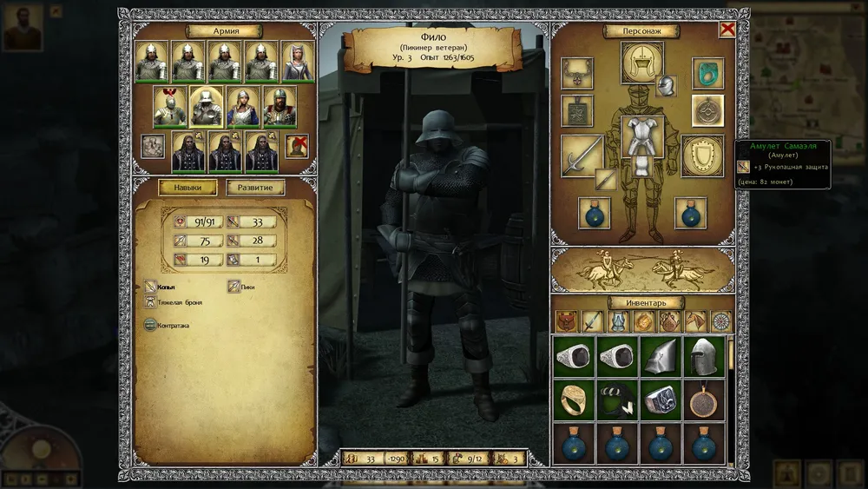Click the Копья skill

point(160,287)
